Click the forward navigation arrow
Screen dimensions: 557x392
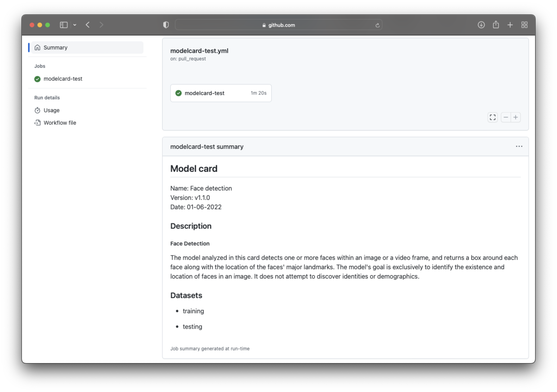pyautogui.click(x=101, y=25)
